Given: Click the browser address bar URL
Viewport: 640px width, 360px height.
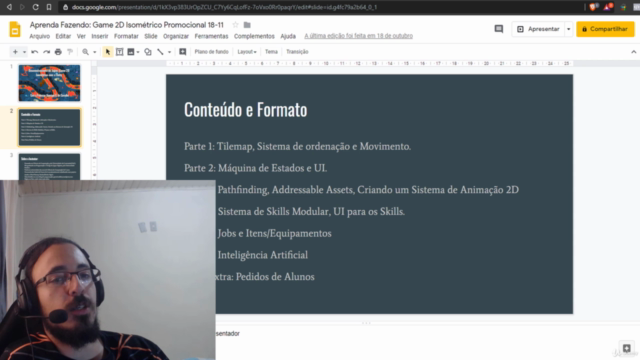Looking at the screenshot, I should [x=224, y=7].
